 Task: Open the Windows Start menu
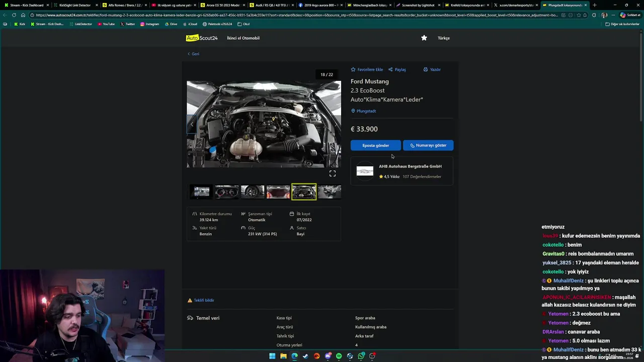(272, 356)
